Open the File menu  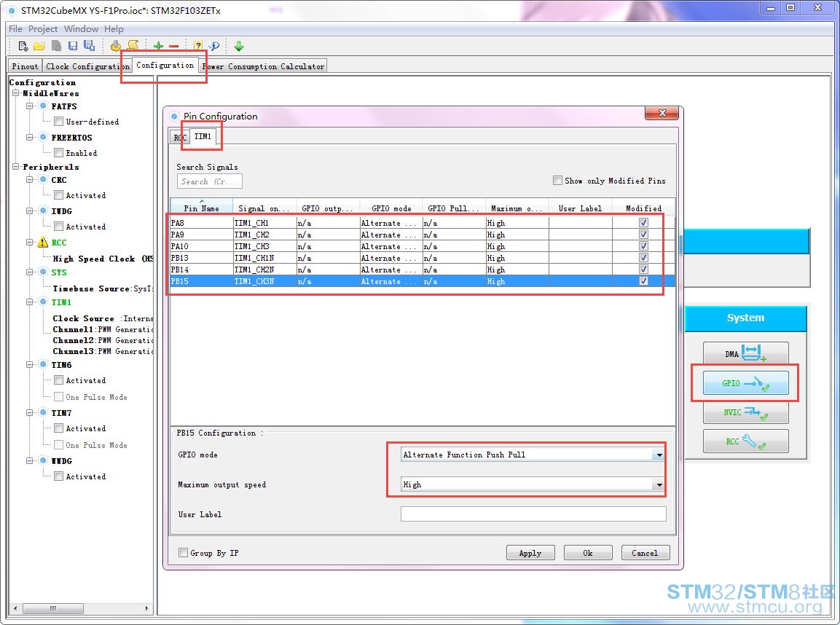15,29
